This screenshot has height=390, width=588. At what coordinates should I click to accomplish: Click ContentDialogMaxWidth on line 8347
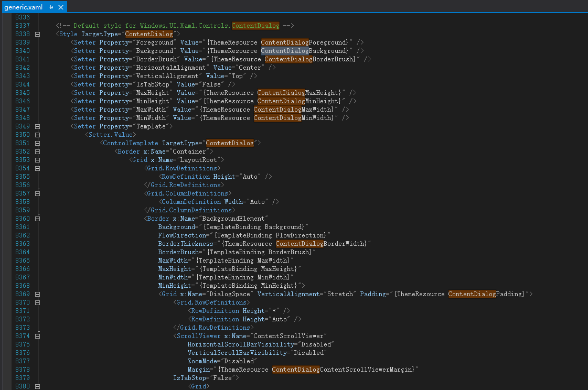tap(294, 110)
